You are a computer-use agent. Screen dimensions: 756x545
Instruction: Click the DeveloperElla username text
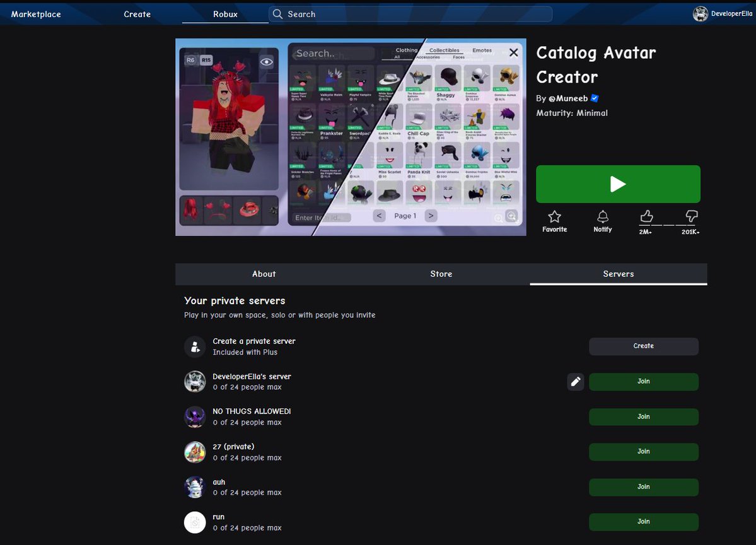click(731, 13)
